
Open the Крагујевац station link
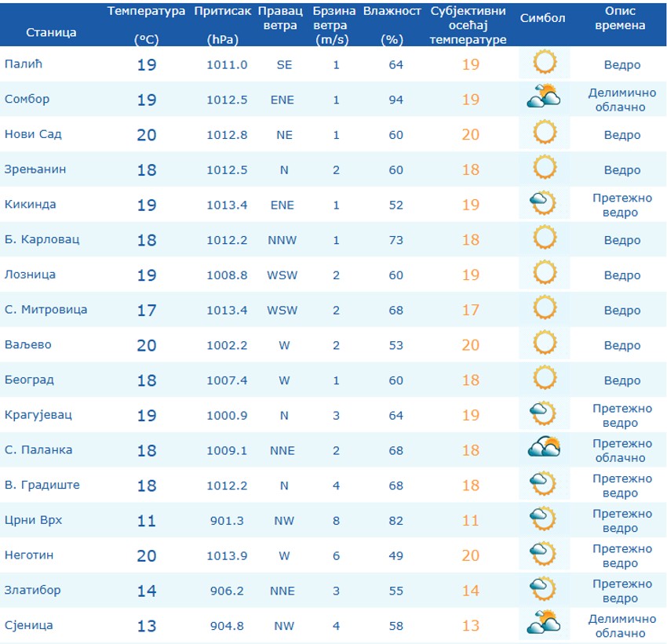[x=38, y=415]
